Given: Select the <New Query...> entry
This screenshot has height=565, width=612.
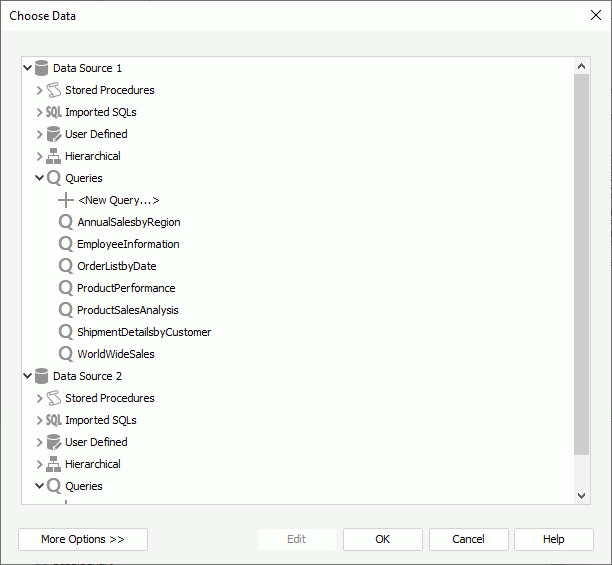Looking at the screenshot, I should click(x=119, y=200).
